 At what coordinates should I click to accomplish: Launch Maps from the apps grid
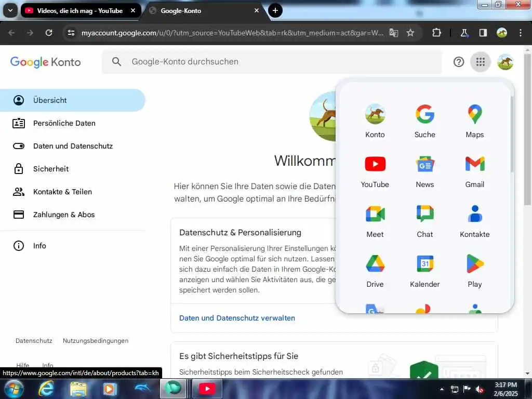coord(475,121)
